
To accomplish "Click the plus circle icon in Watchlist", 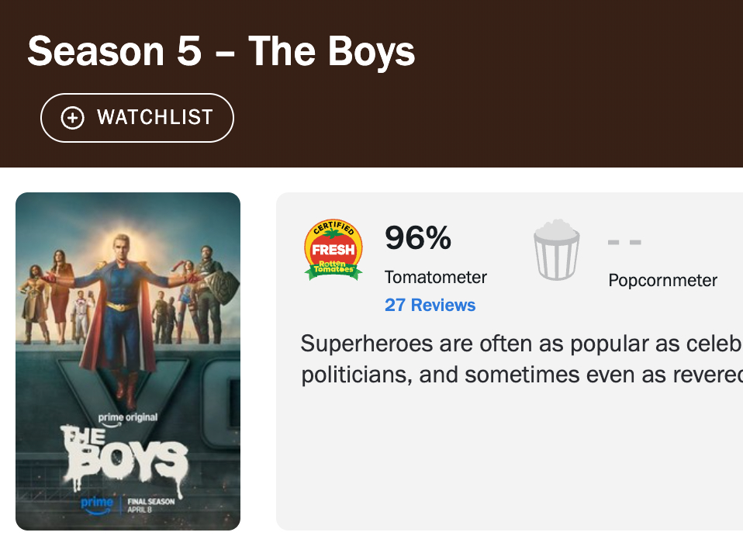I will (x=72, y=117).
